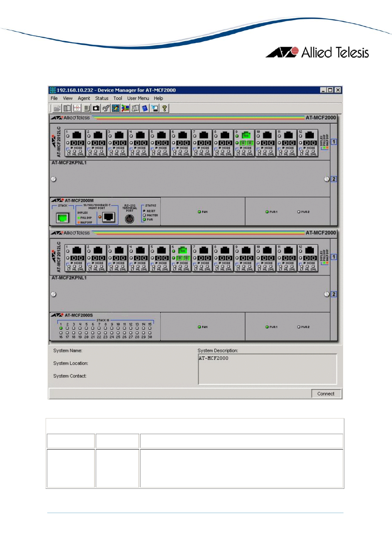Click the green STACK port on AT-MCF2000M
Image resolution: width=392 pixels, height=555 pixels.
click(x=62, y=217)
